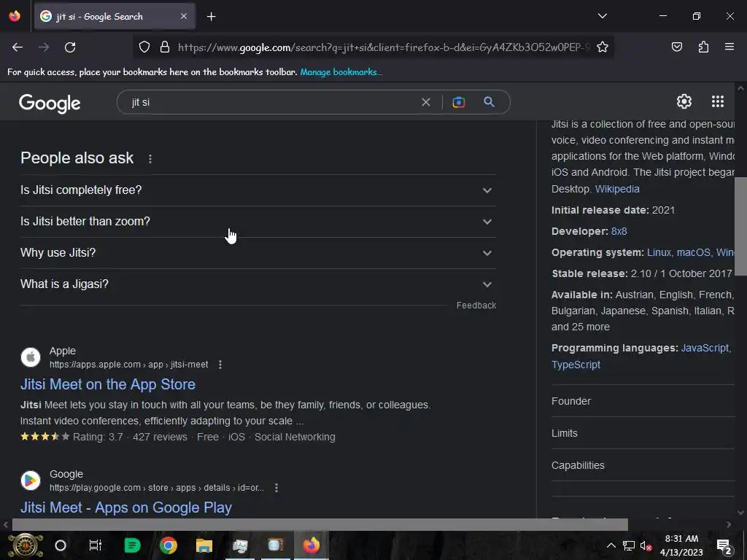Show hidden system tray icons

point(611,545)
